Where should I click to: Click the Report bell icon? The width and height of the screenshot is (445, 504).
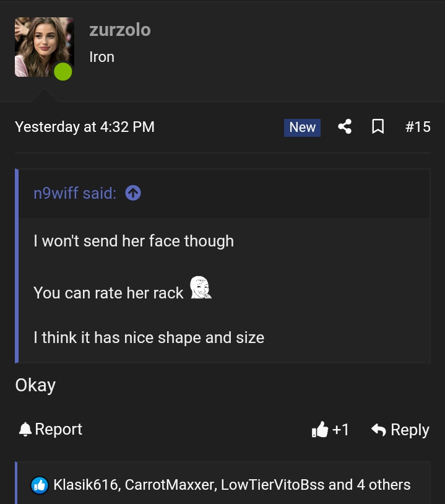pos(25,428)
